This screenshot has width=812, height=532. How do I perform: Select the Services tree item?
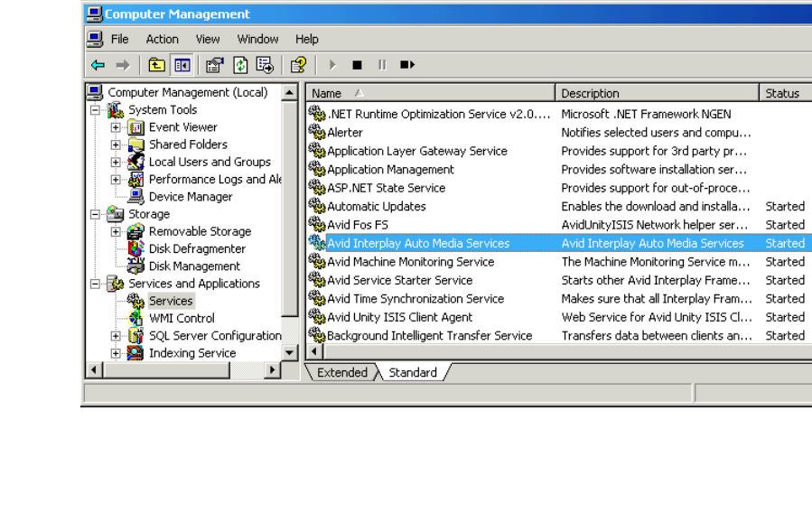point(171,301)
